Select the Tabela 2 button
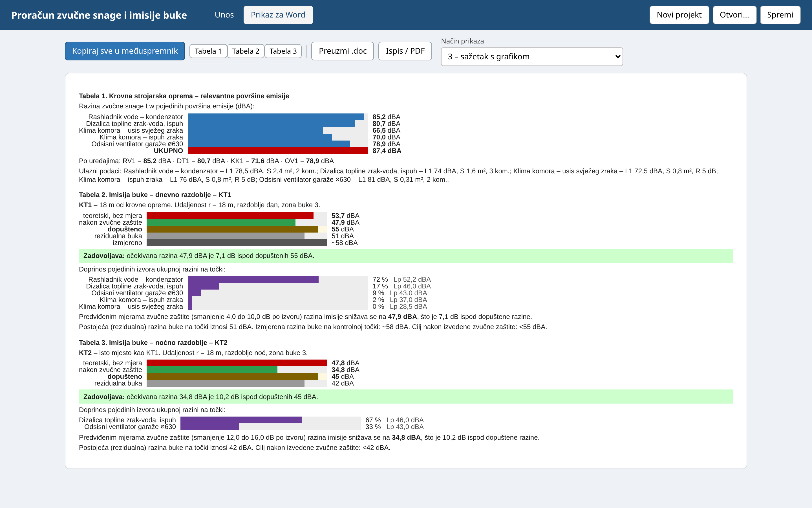The width and height of the screenshot is (812, 508). pyautogui.click(x=246, y=51)
